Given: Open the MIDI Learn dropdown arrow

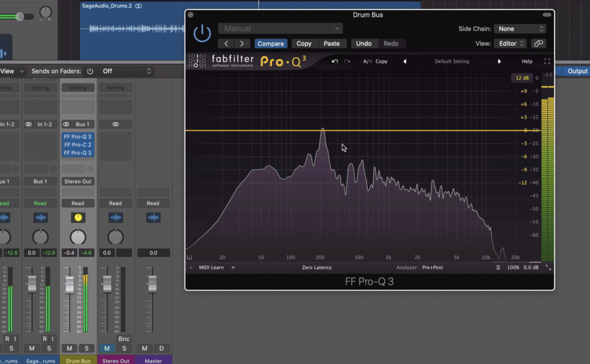Looking at the screenshot, I should click(x=233, y=268).
